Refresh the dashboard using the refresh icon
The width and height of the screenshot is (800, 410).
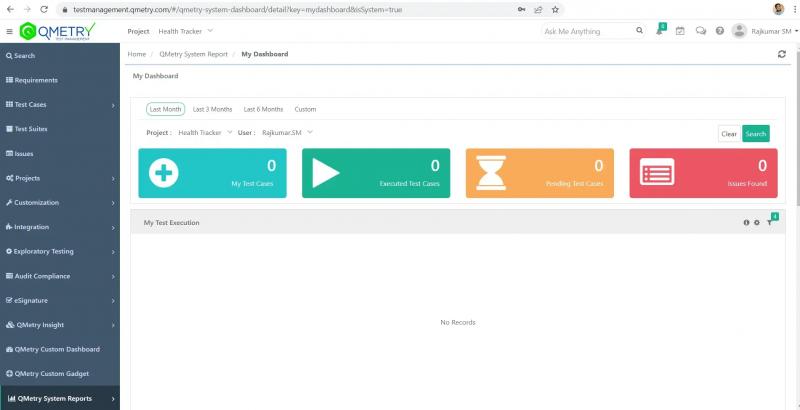pos(782,54)
